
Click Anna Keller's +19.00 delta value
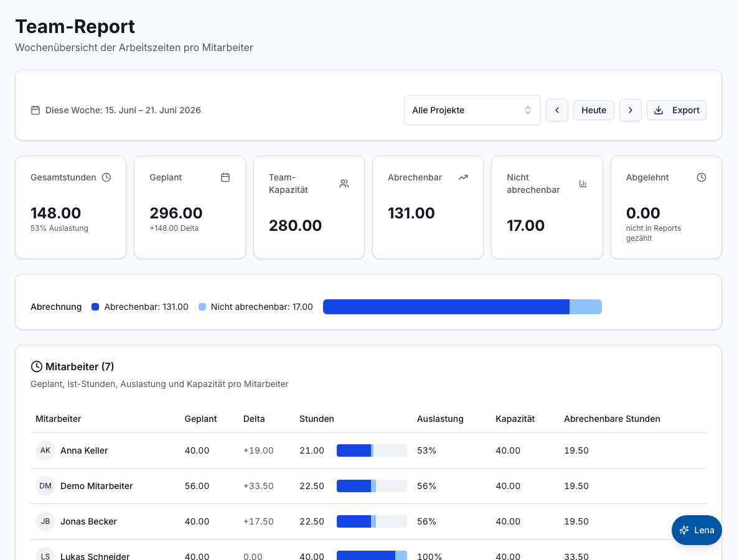pos(258,450)
